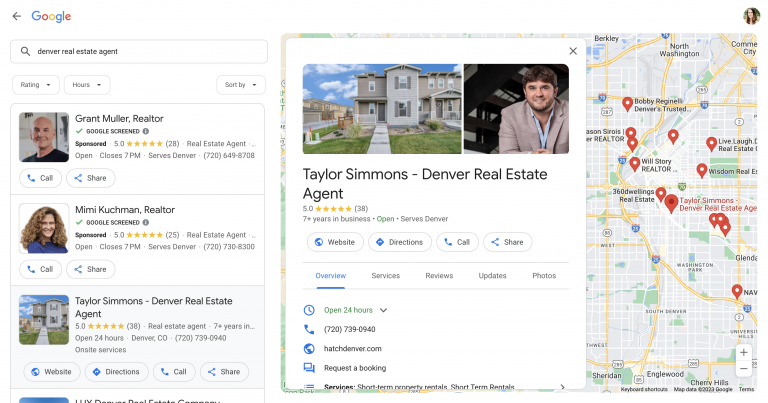Image resolution: width=768 pixels, height=403 pixels.
Task: Click the Google Screened info icon for Grant Muller
Action: pos(146,131)
